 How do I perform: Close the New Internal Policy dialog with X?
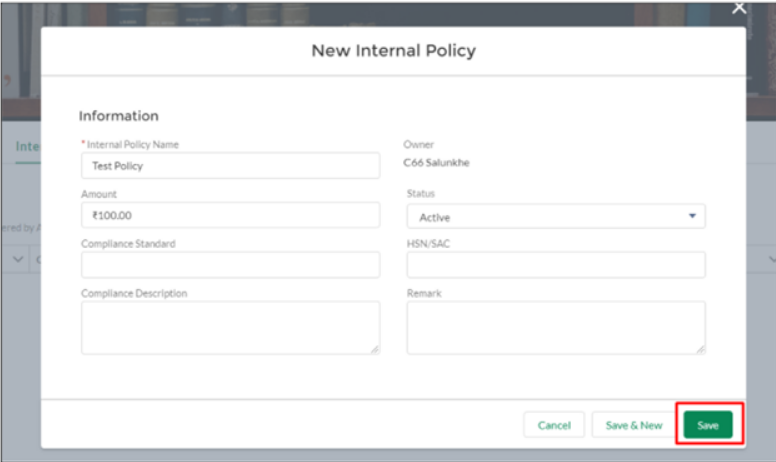pos(739,8)
